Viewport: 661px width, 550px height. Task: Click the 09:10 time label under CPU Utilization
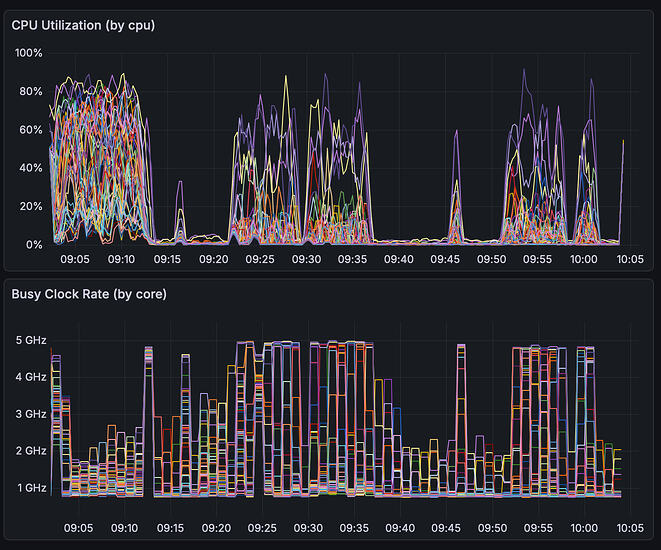[121, 259]
